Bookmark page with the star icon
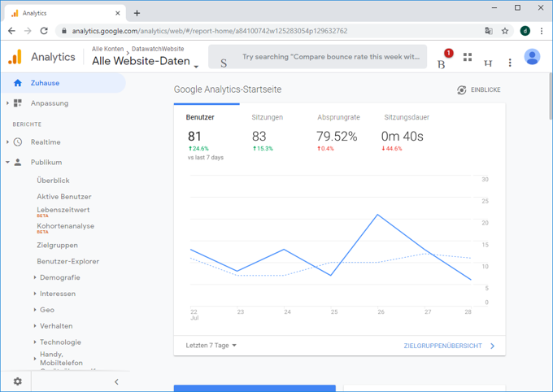This screenshot has width=553, height=392. point(505,31)
